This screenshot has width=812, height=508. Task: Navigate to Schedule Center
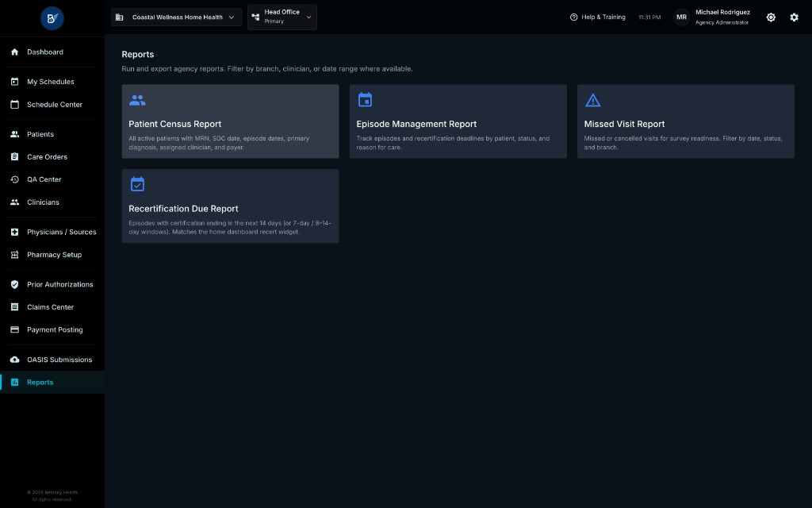coord(52,104)
